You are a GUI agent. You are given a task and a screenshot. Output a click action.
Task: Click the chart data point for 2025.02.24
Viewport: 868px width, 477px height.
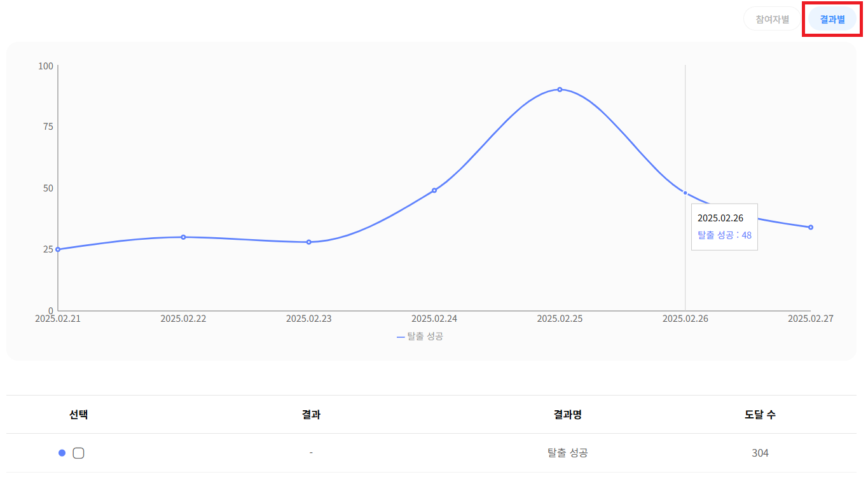pos(434,190)
